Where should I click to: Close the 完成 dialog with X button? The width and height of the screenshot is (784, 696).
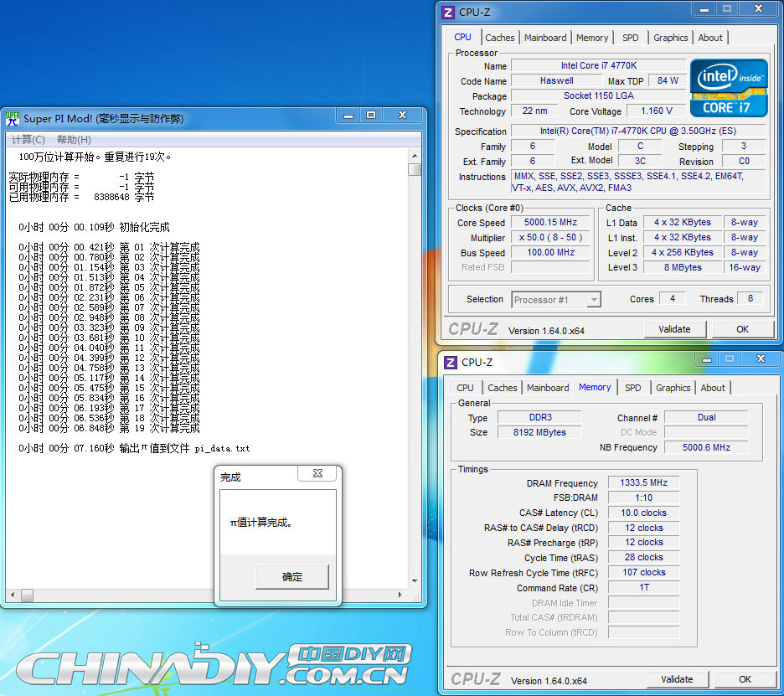pyautogui.click(x=317, y=473)
